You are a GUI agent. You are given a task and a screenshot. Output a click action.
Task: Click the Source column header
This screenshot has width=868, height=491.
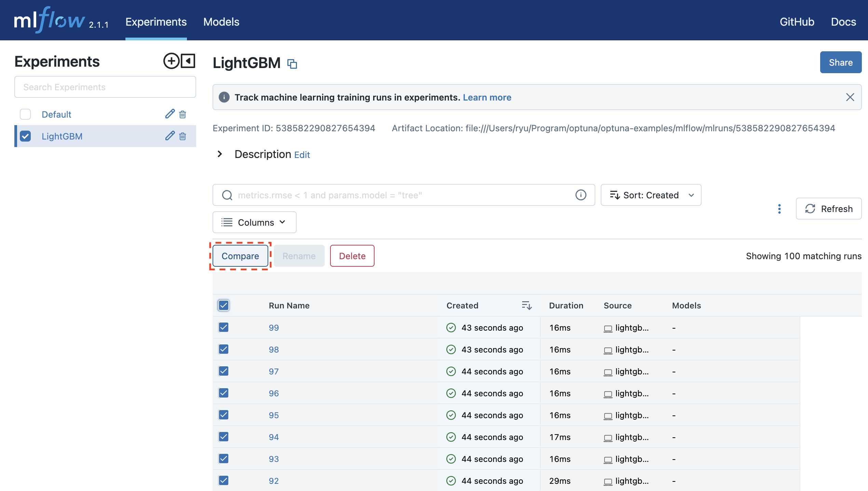tap(618, 305)
